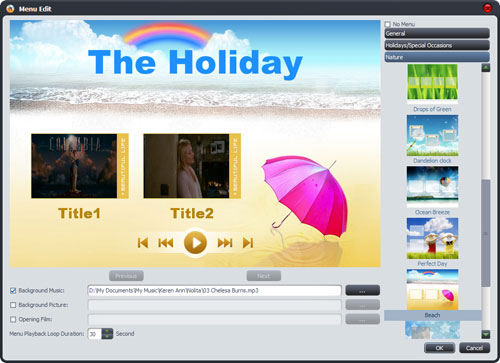Select the Ocean Breeze template thumbnail

432,187
